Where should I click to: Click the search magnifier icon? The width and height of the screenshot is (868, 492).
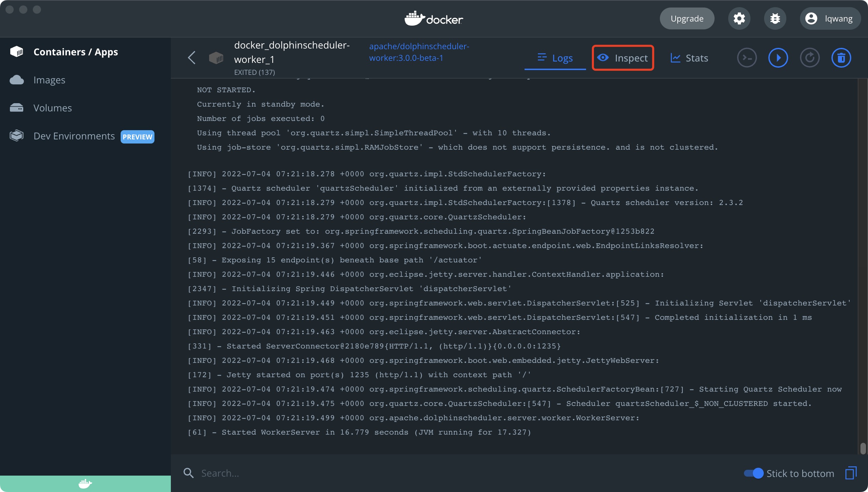click(188, 473)
